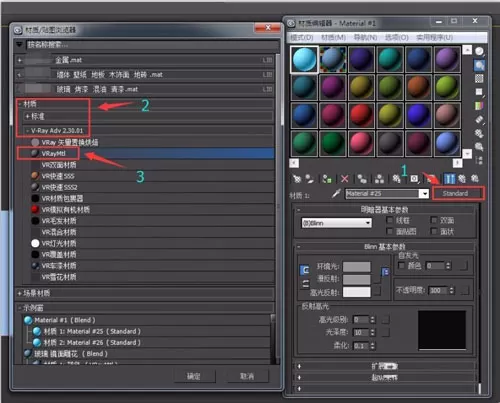Click the Sample UV Tiling icon

479,92
